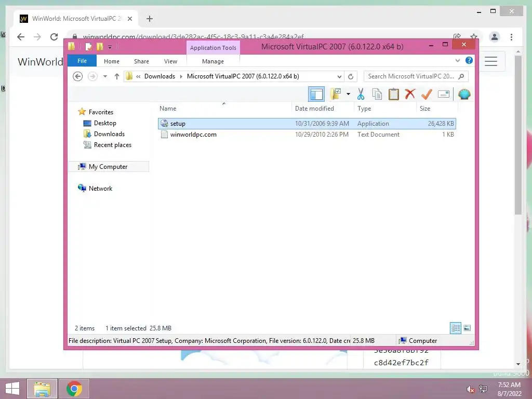The image size is (532, 399).
Task: Switch to the View ribbon tab
Action: [170, 61]
